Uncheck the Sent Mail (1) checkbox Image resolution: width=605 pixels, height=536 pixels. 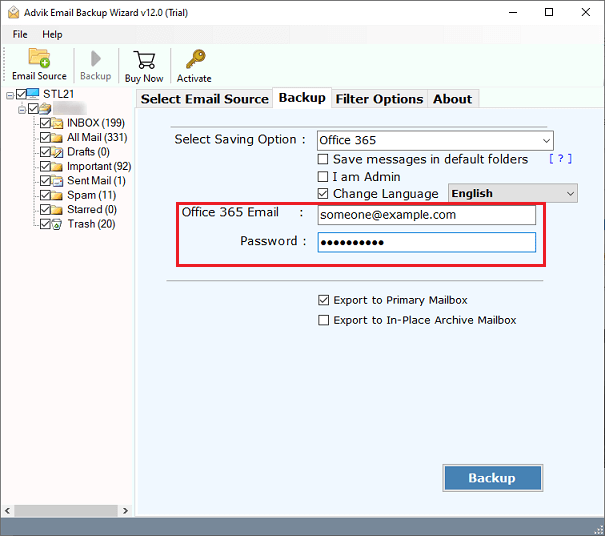tap(45, 181)
